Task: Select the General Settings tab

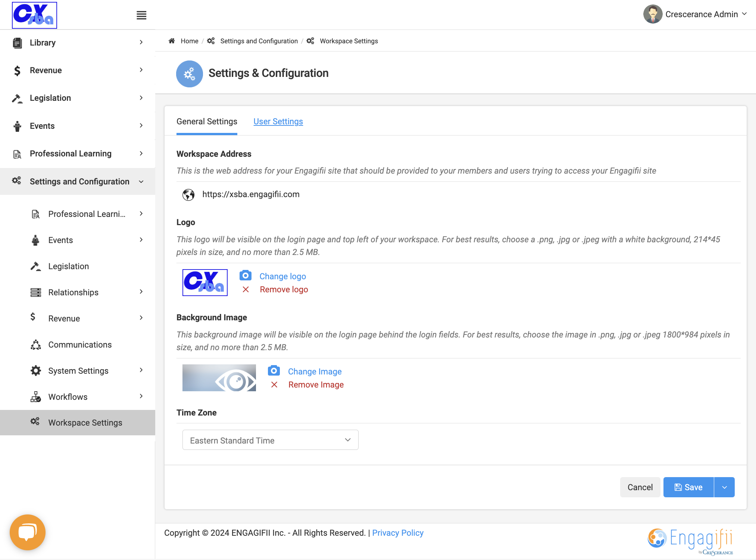Action: pos(207,122)
